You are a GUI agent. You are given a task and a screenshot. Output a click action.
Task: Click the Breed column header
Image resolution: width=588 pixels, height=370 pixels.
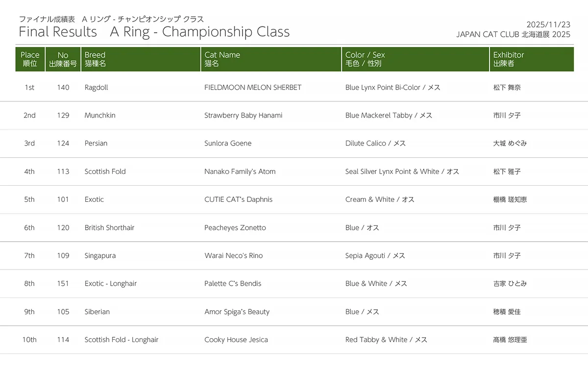pos(95,59)
